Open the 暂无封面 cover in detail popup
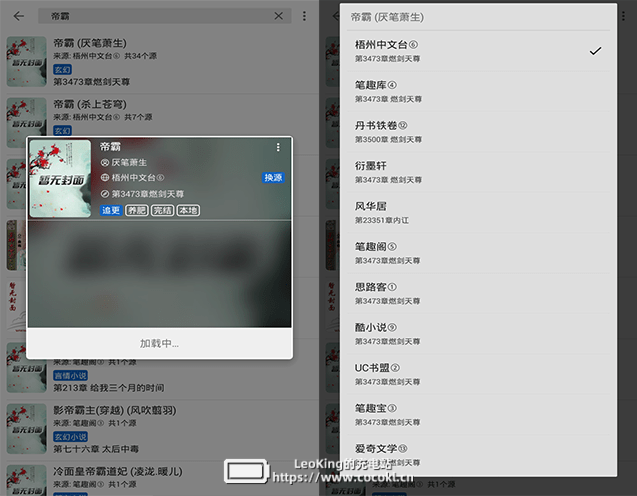This screenshot has height=496, width=637. [60, 179]
